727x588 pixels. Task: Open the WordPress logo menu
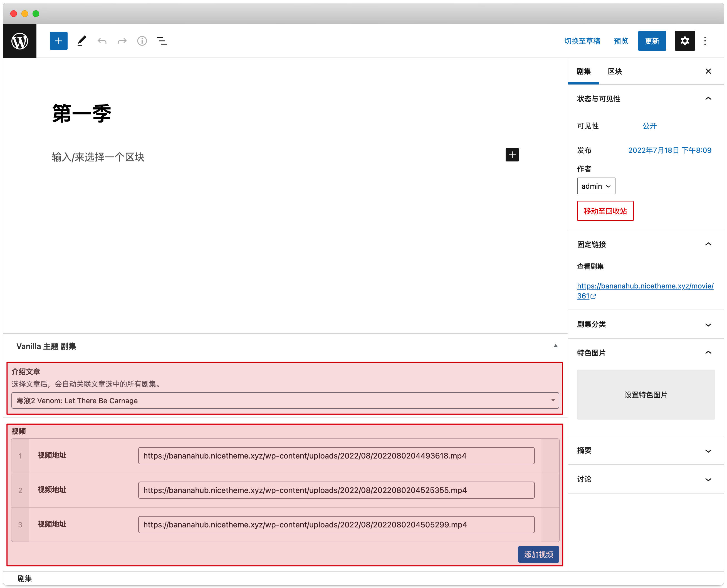[x=20, y=41]
